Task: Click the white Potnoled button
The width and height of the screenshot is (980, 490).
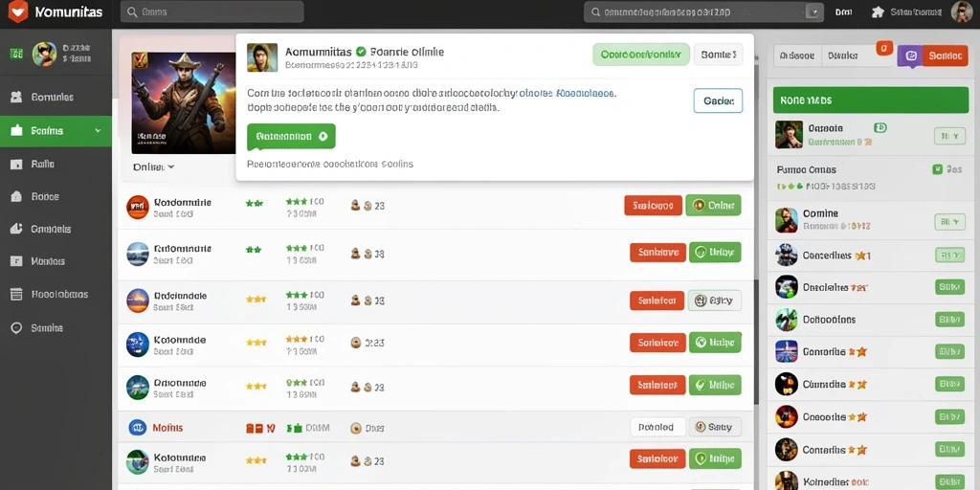Action: tap(657, 427)
